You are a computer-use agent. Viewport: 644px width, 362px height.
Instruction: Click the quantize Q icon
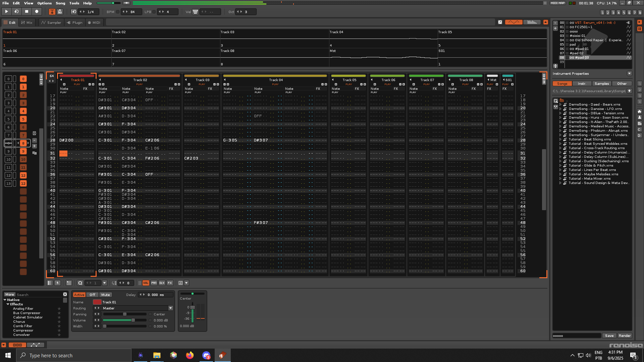pyautogui.click(x=80, y=283)
